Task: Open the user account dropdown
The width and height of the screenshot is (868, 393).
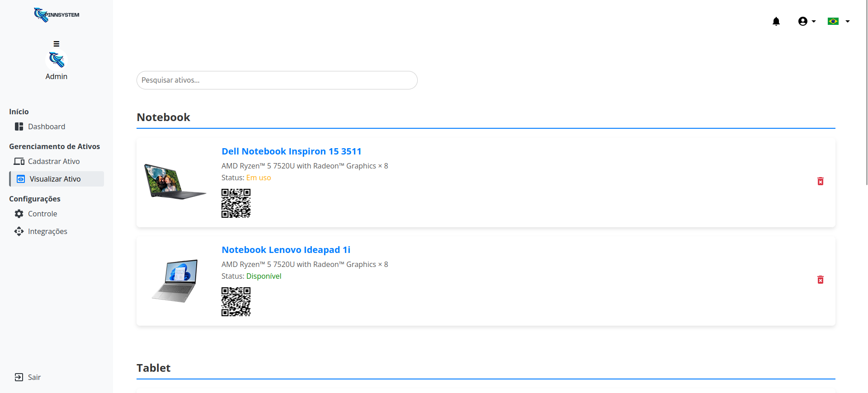Action: pyautogui.click(x=807, y=21)
